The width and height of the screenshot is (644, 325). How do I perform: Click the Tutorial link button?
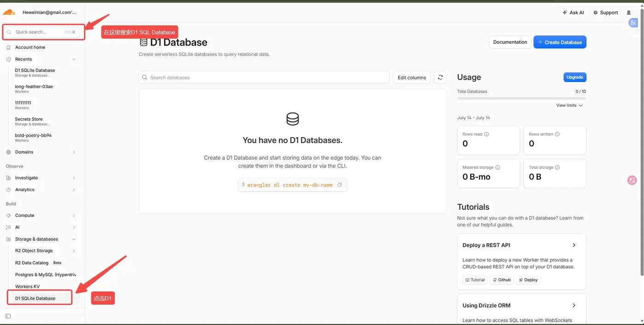[475, 280]
